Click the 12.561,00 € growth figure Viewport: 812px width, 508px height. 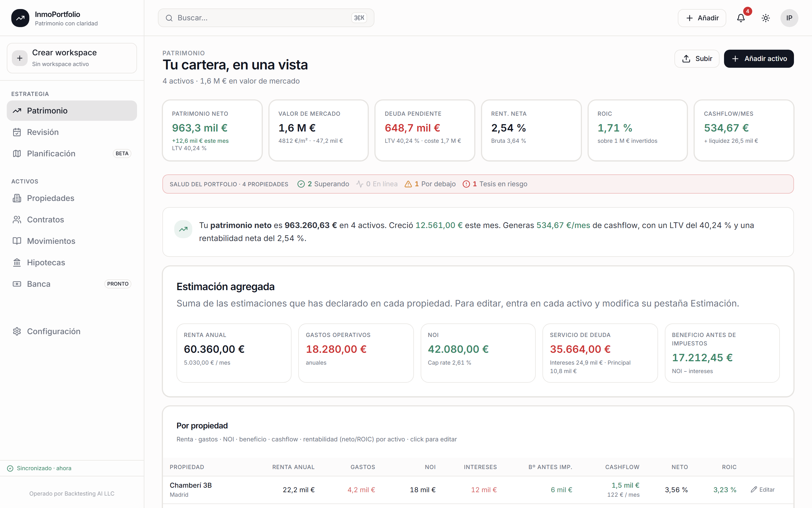coord(439,225)
